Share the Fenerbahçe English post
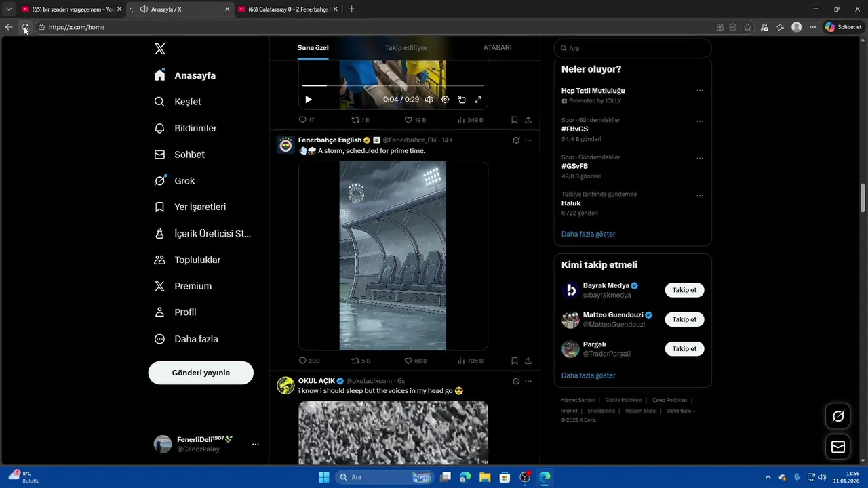The width and height of the screenshot is (868, 488). [x=528, y=361]
